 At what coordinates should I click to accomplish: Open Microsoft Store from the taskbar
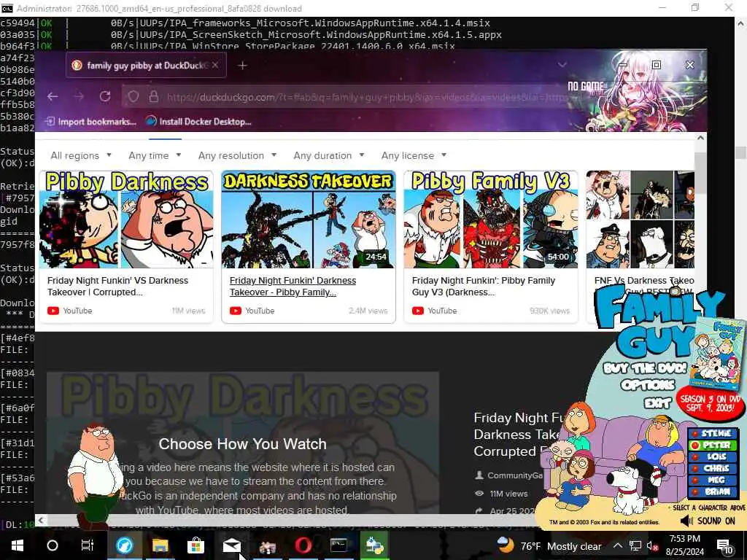click(x=196, y=545)
